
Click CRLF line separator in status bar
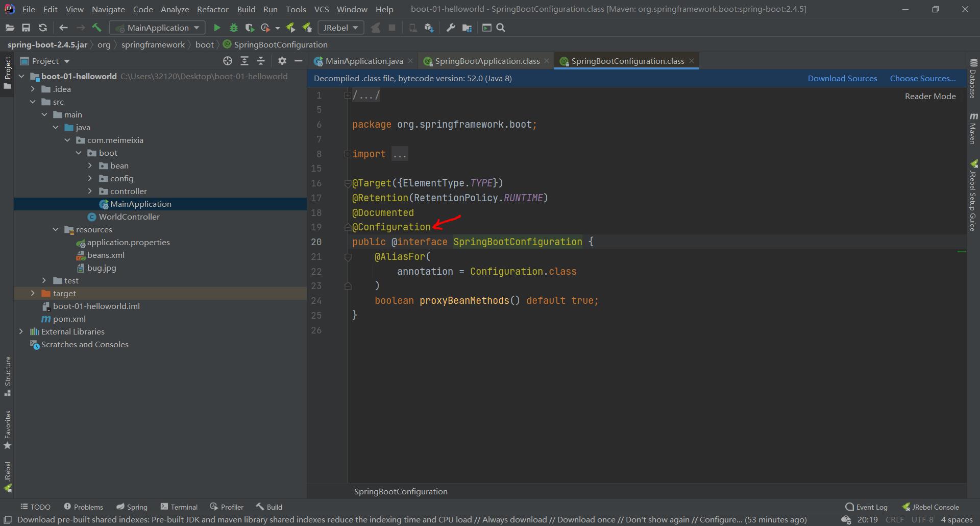pyautogui.click(x=894, y=520)
